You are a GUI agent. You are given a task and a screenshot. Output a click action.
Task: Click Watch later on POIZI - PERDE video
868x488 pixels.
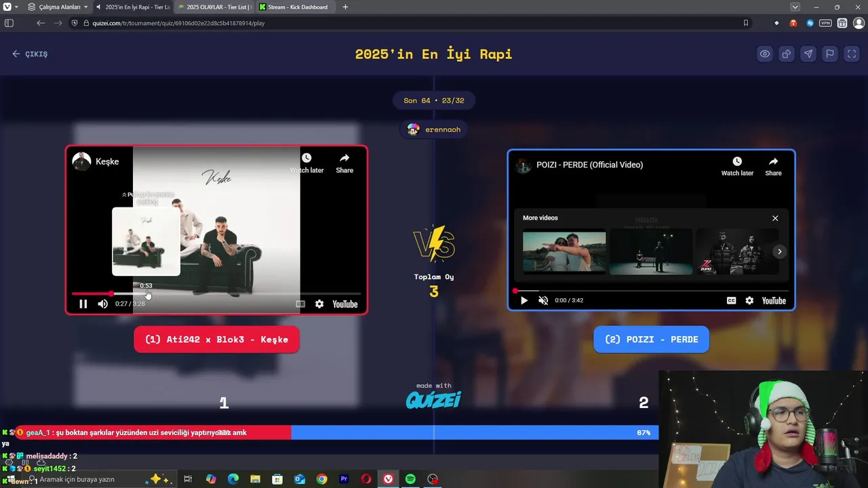737,166
